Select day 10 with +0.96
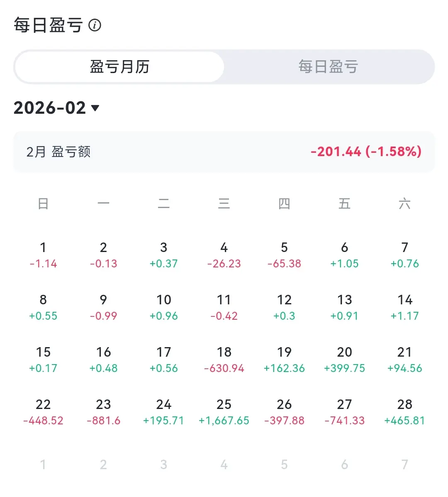This screenshot has height=497, width=448. pyautogui.click(x=164, y=307)
